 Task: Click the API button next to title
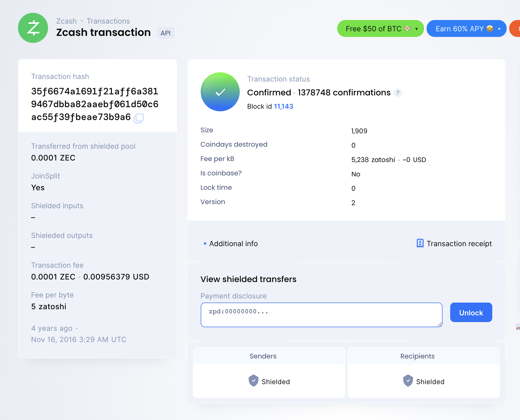[x=166, y=33]
